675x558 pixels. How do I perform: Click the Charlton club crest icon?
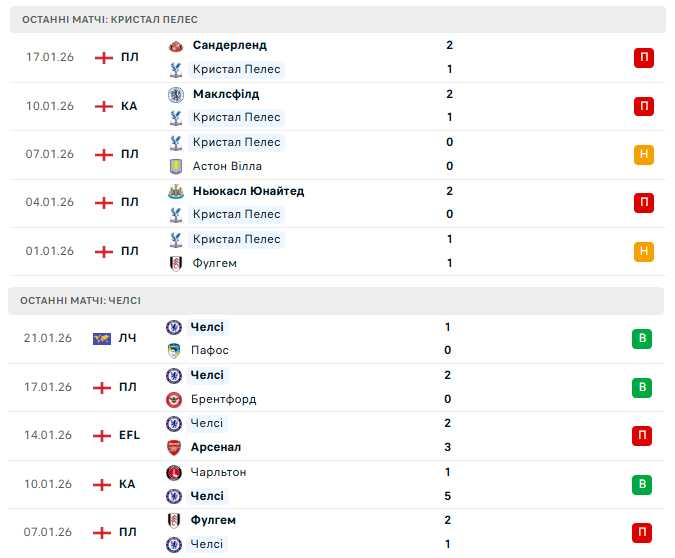click(x=174, y=472)
